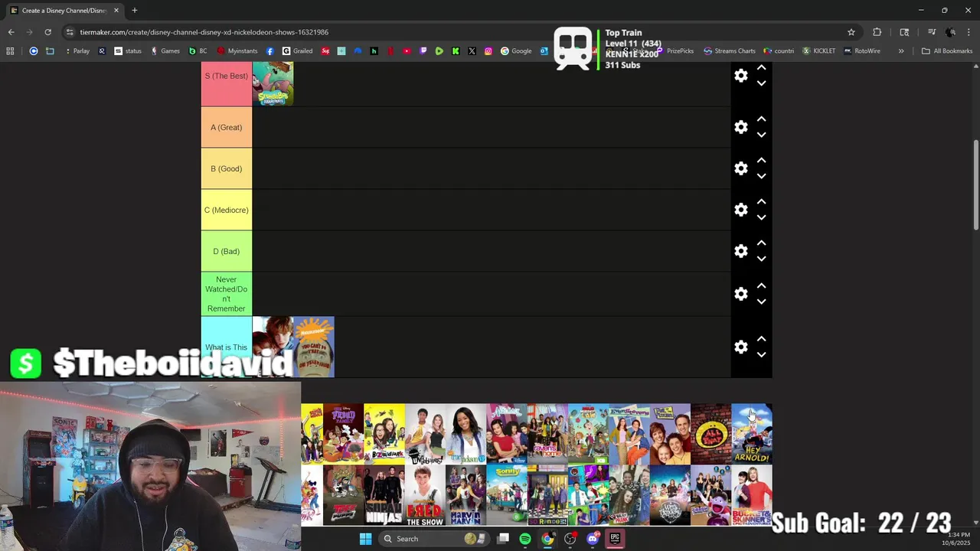Open a new browser tab
The height and width of the screenshot is (551, 980).
(x=134, y=11)
